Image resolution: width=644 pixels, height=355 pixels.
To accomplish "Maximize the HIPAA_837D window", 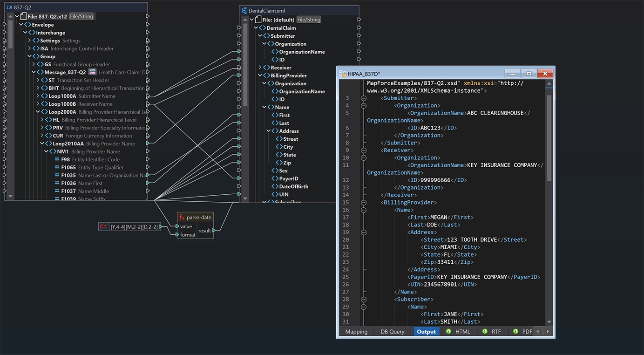I will click(x=529, y=74).
